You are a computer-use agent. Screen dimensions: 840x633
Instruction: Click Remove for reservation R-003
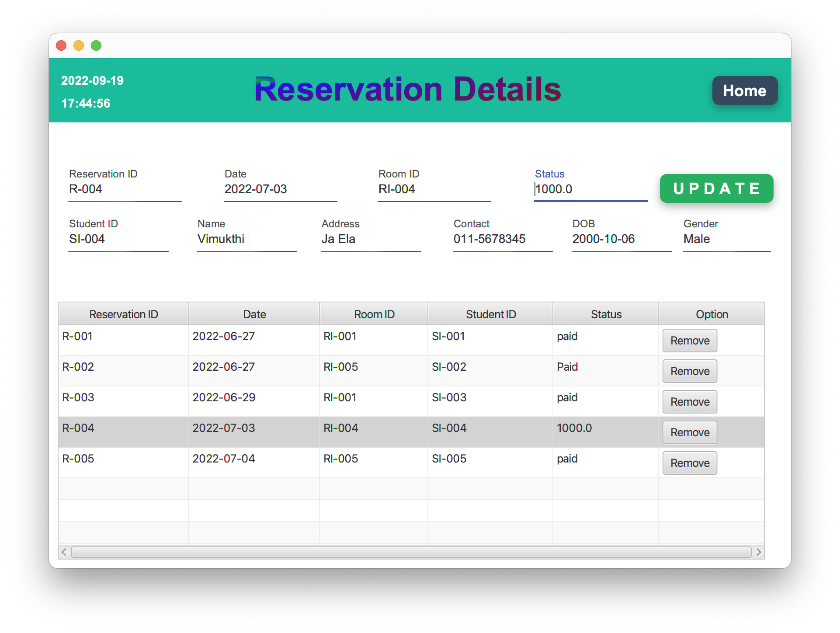689,402
